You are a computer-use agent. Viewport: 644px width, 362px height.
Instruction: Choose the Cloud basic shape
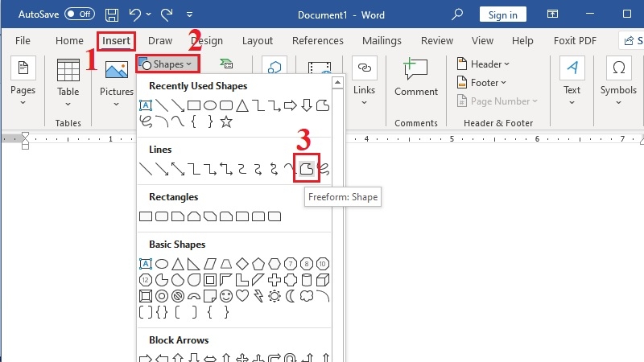pos(307,296)
